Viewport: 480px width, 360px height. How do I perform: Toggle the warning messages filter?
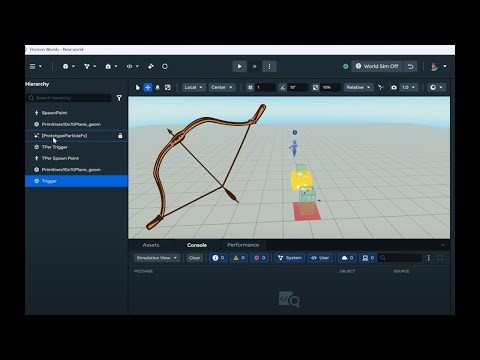239,258
